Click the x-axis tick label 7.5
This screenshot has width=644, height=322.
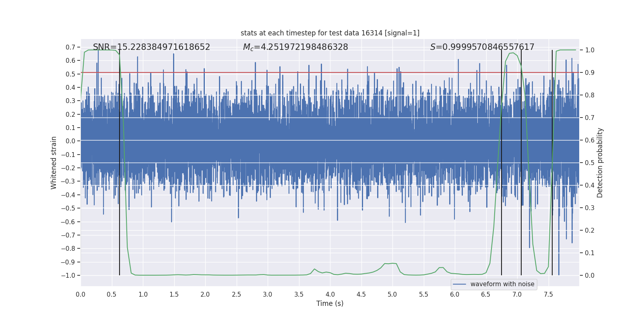click(x=548, y=294)
